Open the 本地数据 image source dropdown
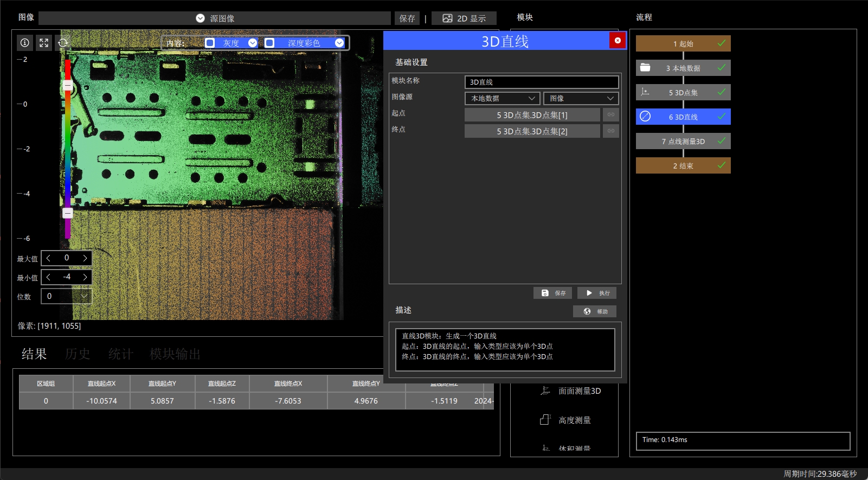868x480 pixels. pyautogui.click(x=503, y=98)
